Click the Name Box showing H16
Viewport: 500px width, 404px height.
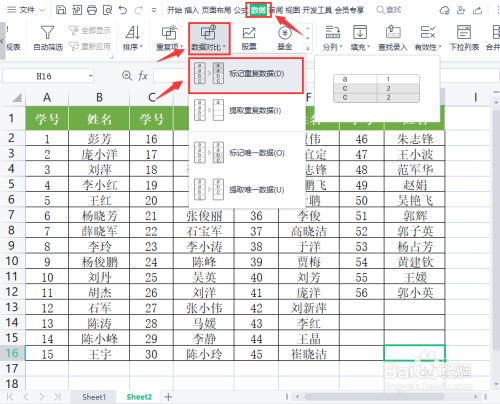coord(44,76)
